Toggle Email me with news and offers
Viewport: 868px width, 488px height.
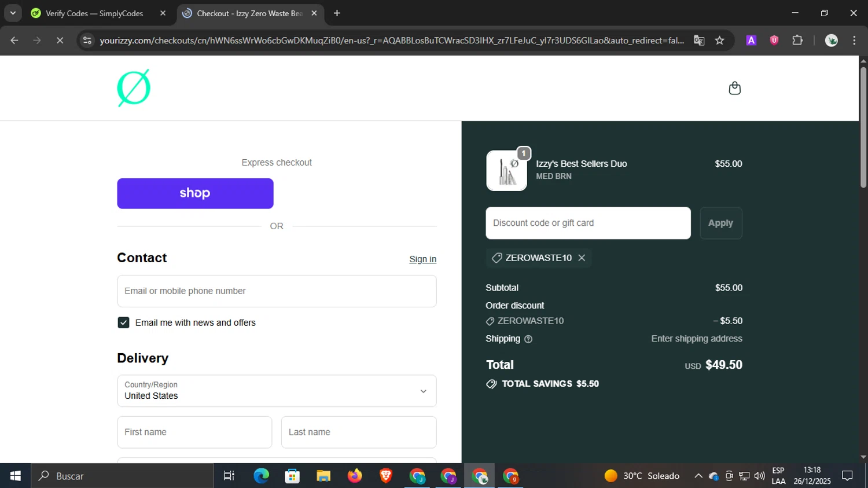click(x=123, y=322)
